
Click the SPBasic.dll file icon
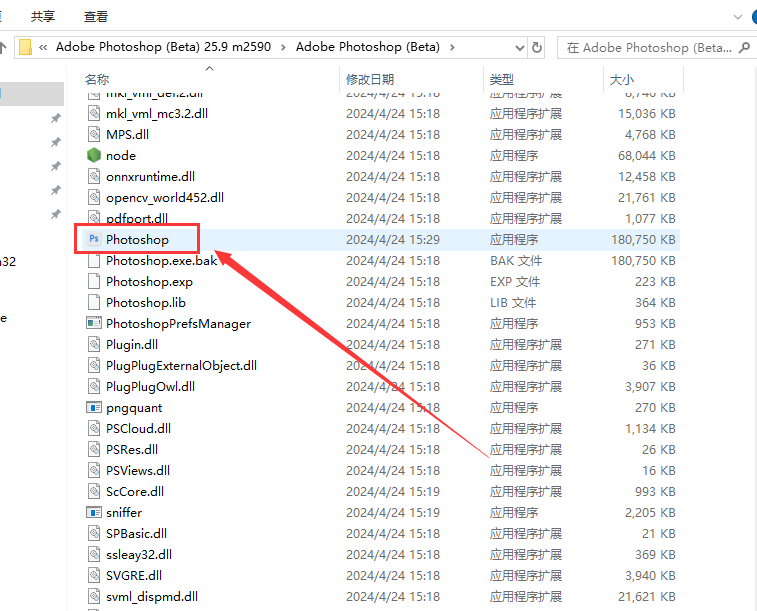click(94, 533)
